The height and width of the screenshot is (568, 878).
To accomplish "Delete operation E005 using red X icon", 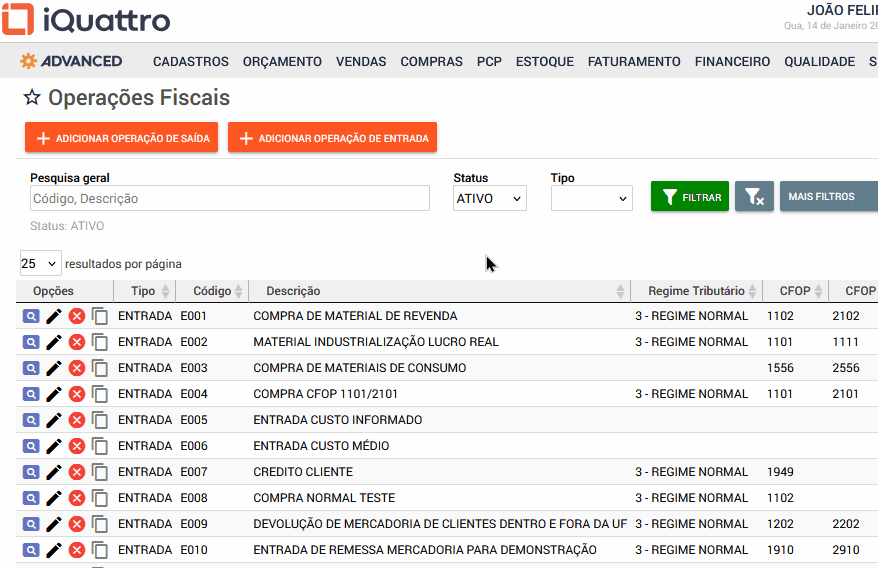I will 77,420.
